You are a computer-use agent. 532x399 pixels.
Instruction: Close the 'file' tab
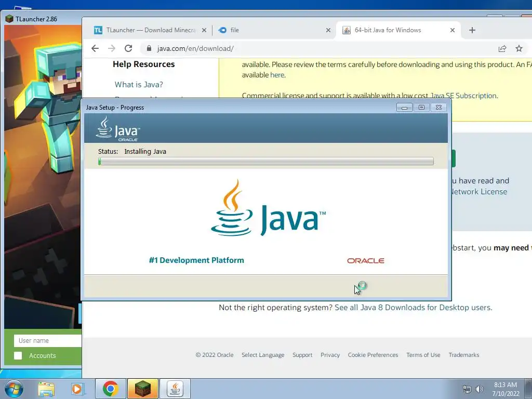tap(328, 30)
